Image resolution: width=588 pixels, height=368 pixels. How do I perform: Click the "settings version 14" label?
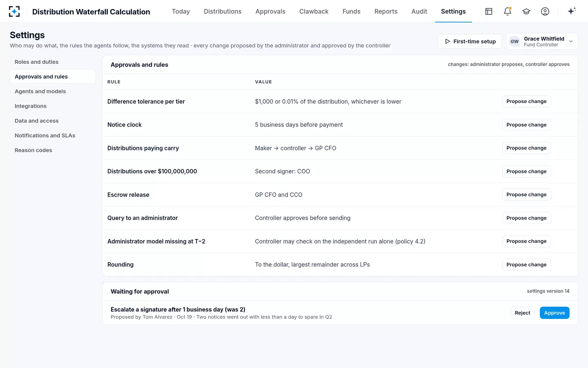click(x=548, y=291)
